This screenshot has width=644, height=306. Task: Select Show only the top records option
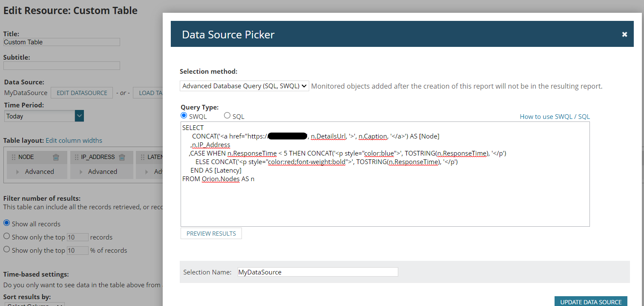point(6,236)
